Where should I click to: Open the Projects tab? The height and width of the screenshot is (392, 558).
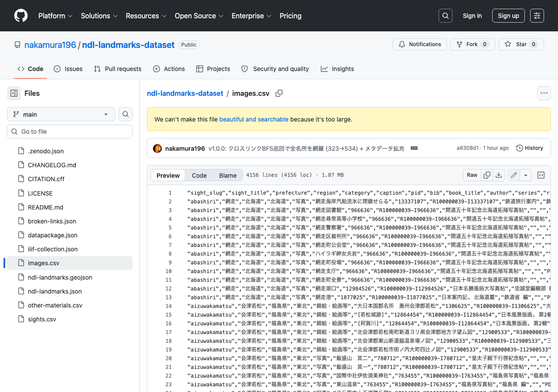click(x=213, y=69)
